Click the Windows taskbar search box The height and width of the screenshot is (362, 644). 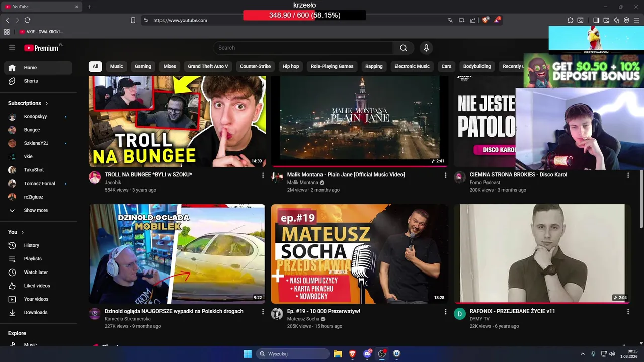pos(293,354)
